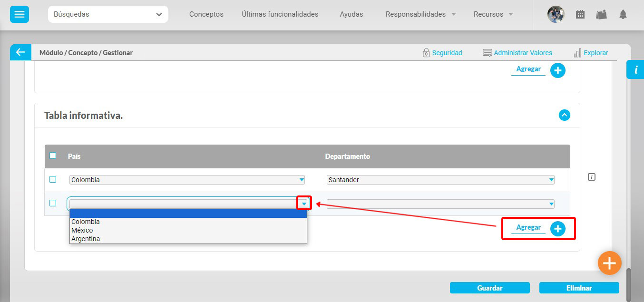Check the Colombia row checkbox
This screenshot has height=302, width=644.
(x=53, y=179)
